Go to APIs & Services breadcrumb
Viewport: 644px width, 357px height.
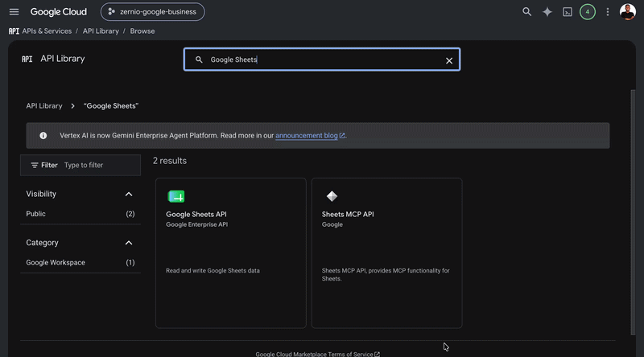point(47,31)
